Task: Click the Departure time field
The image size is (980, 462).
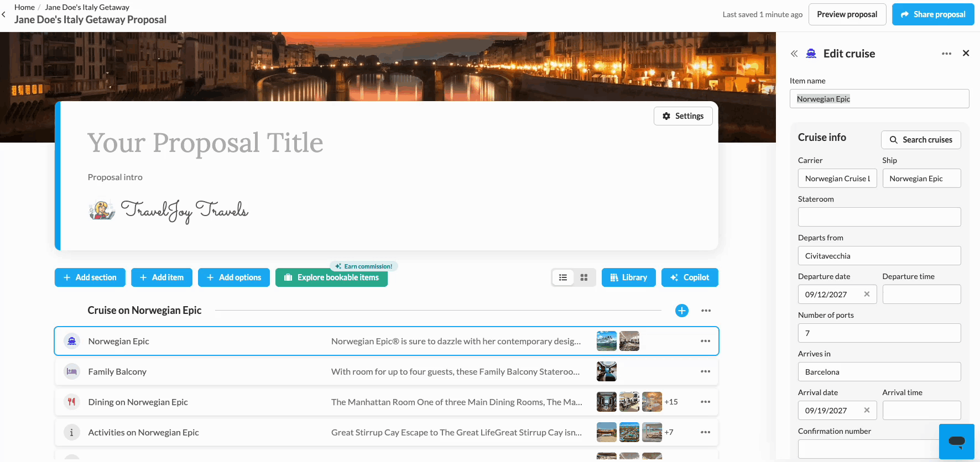Action: pos(921,295)
